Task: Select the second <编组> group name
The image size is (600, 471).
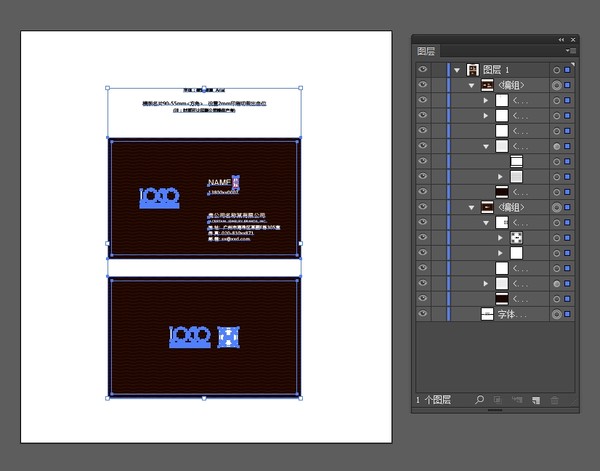Action: point(511,207)
